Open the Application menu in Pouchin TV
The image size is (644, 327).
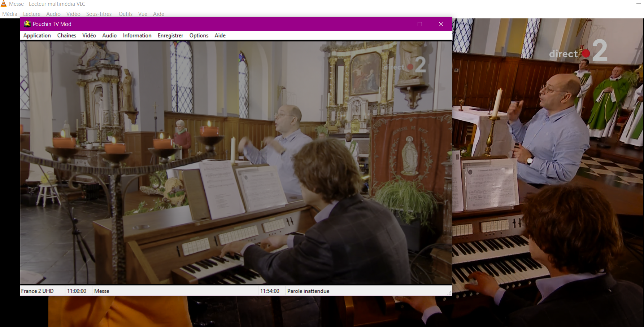click(x=37, y=35)
